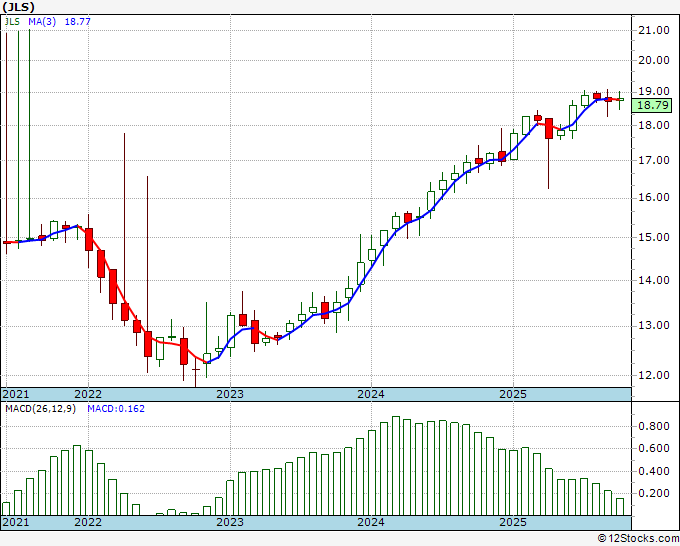
Task: Select 2025 on the price chart timeline
Action: pos(513,394)
